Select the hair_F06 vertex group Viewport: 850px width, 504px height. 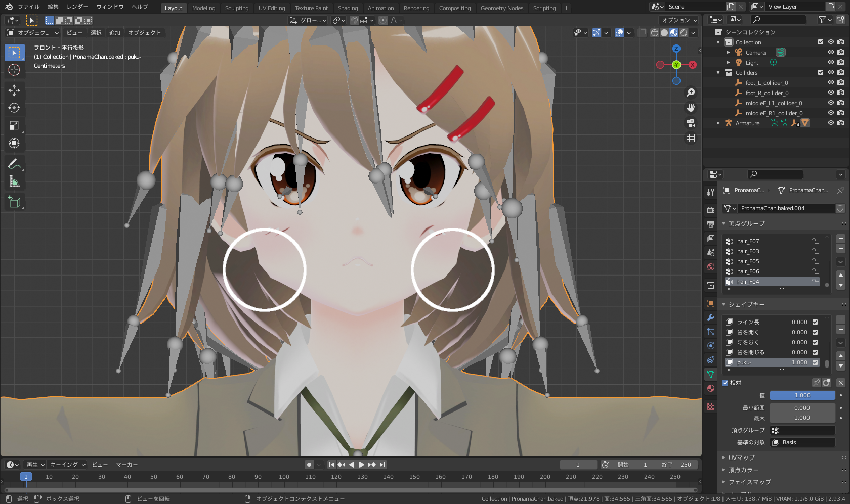tap(772, 271)
